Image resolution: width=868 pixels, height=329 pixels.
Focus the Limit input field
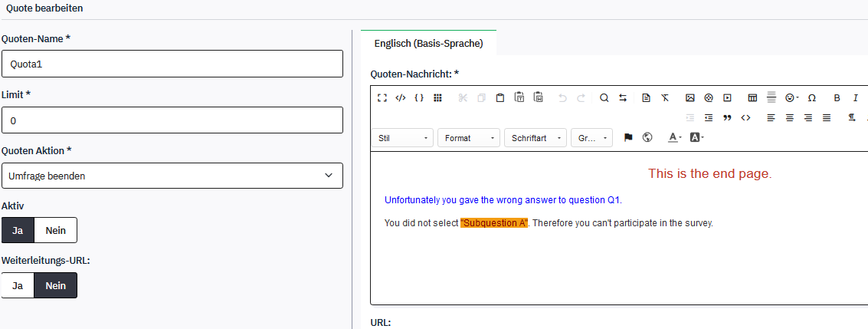(x=172, y=120)
